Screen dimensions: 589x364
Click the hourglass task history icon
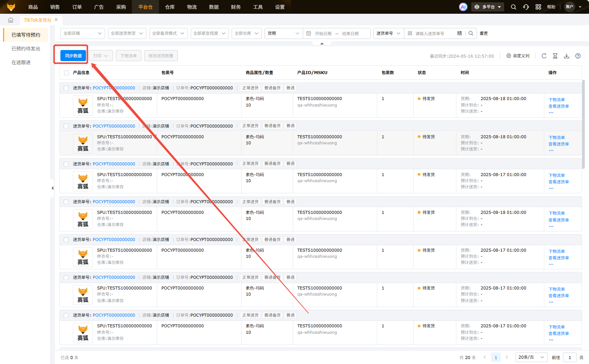pyautogui.click(x=555, y=56)
